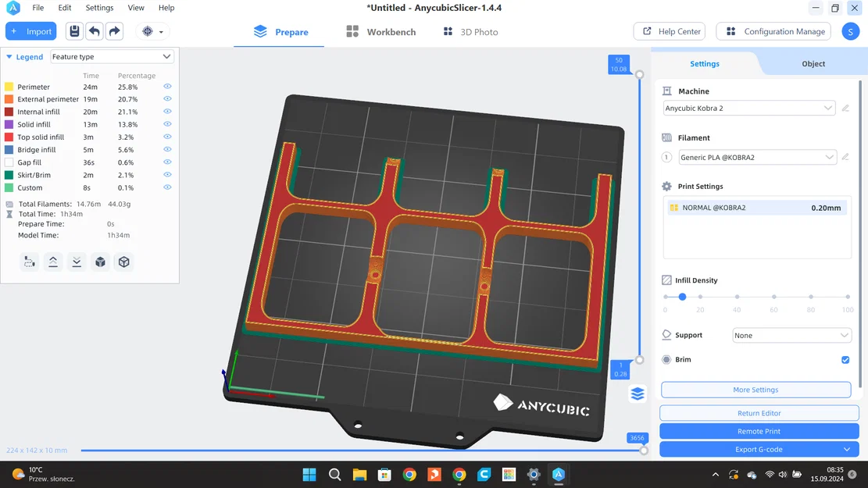The image size is (868, 488).
Task: Open the user account avatar
Action: pos(850,31)
